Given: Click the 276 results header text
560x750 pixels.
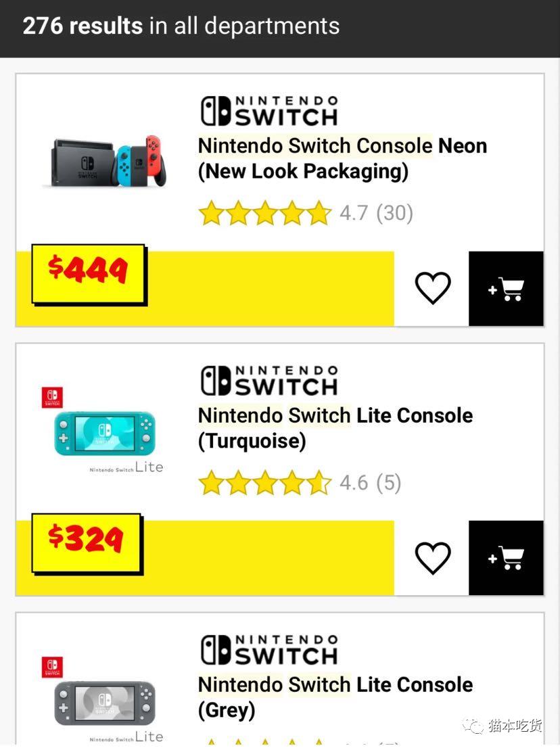Looking at the screenshot, I should click(x=83, y=26).
